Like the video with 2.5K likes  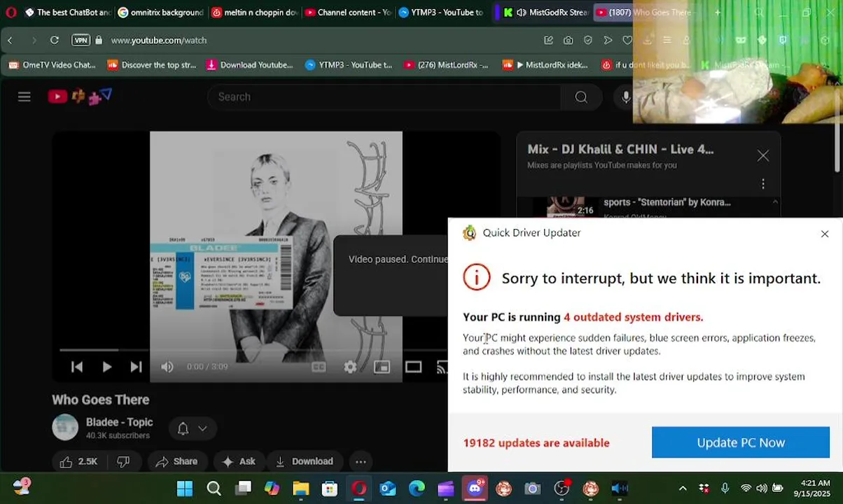point(78,461)
